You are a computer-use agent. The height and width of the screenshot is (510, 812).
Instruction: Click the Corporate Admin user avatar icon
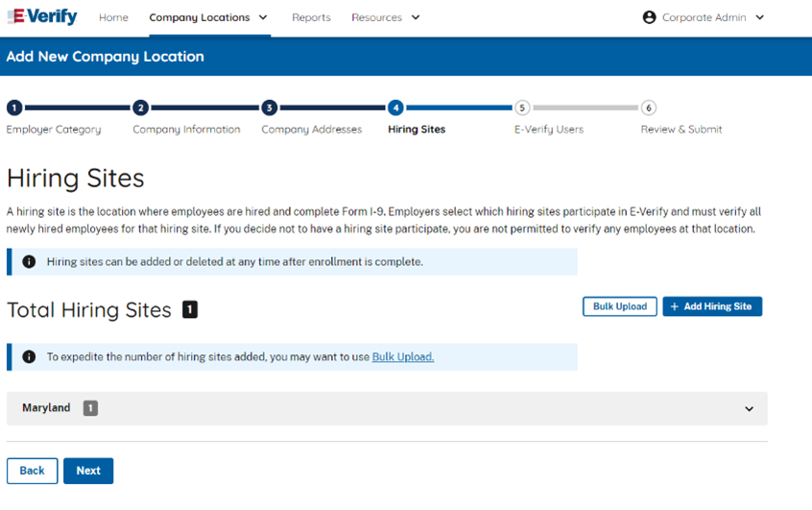(649, 17)
